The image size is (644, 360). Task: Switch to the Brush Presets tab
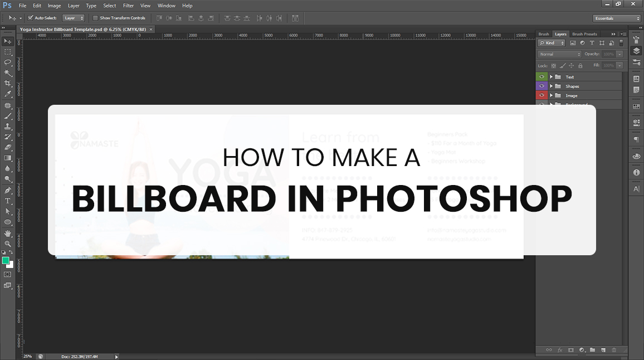click(584, 34)
